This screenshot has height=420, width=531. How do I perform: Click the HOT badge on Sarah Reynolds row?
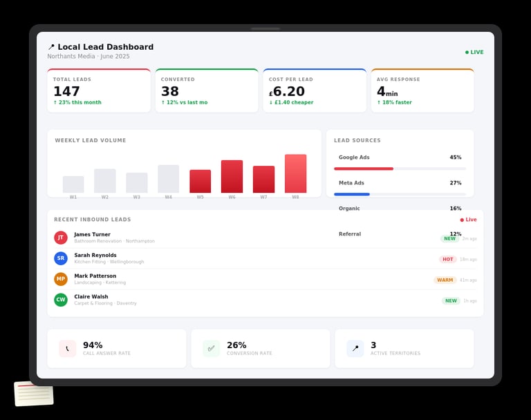[x=448, y=259]
